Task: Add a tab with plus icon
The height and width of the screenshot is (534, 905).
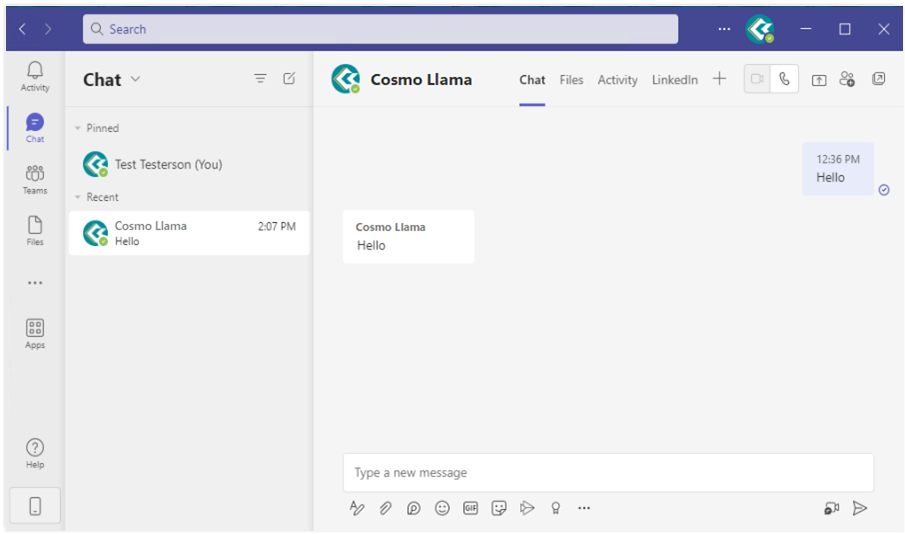Action: [x=719, y=79]
